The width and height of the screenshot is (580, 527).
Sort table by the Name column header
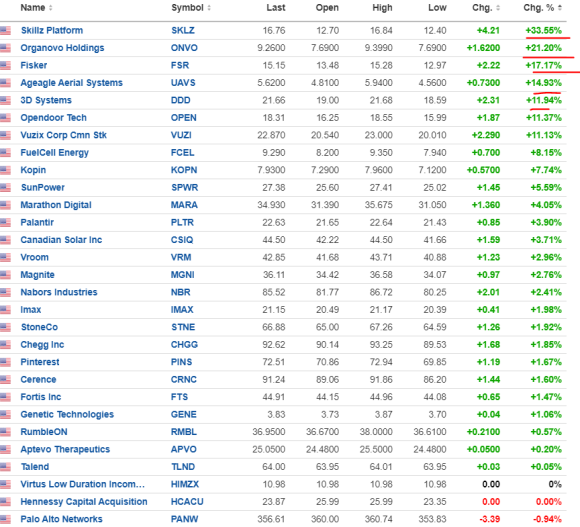point(36,8)
